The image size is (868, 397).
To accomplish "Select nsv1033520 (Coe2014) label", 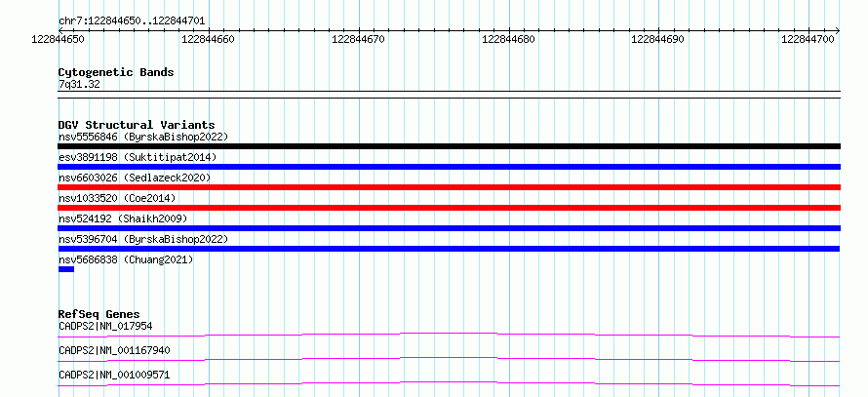I will [117, 198].
